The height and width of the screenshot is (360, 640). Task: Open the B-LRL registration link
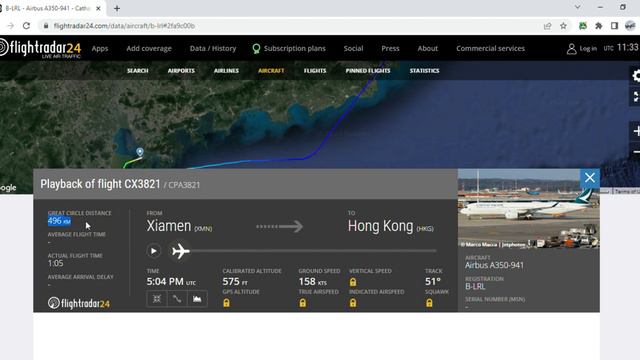475,286
